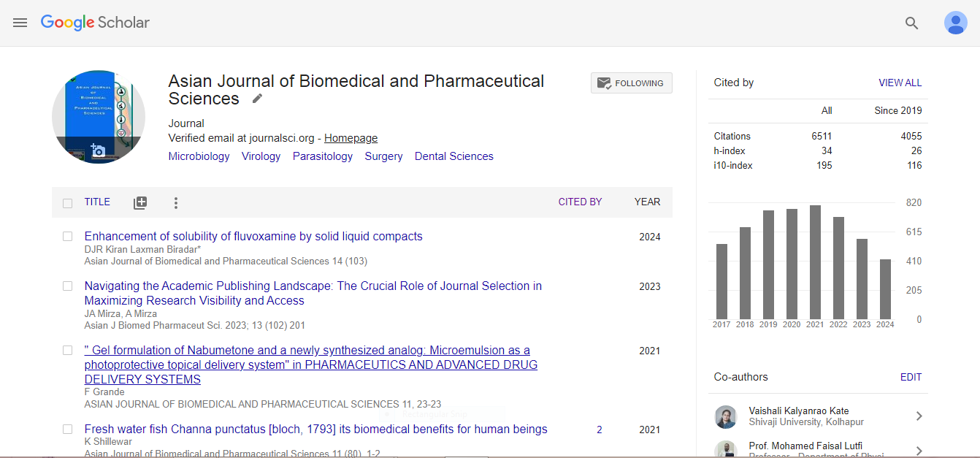Toggle the select-all checkbox beside TITLE
The image size is (980, 458).
[67, 203]
